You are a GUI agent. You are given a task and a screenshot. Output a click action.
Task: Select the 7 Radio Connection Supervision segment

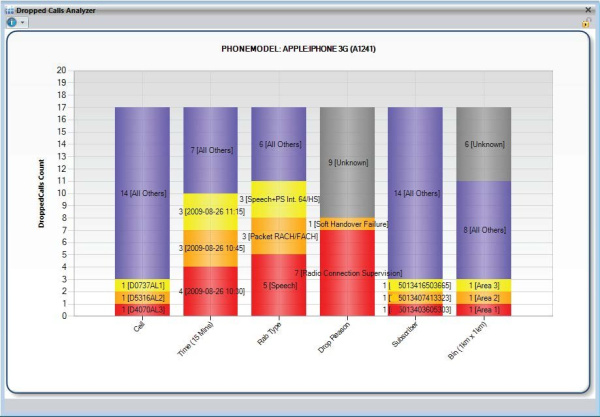coord(347,272)
